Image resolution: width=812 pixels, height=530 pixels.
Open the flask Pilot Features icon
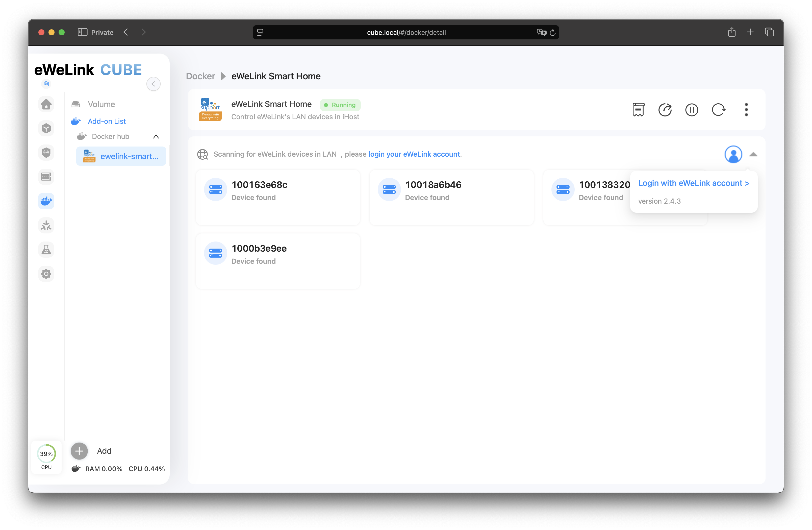[46, 250]
